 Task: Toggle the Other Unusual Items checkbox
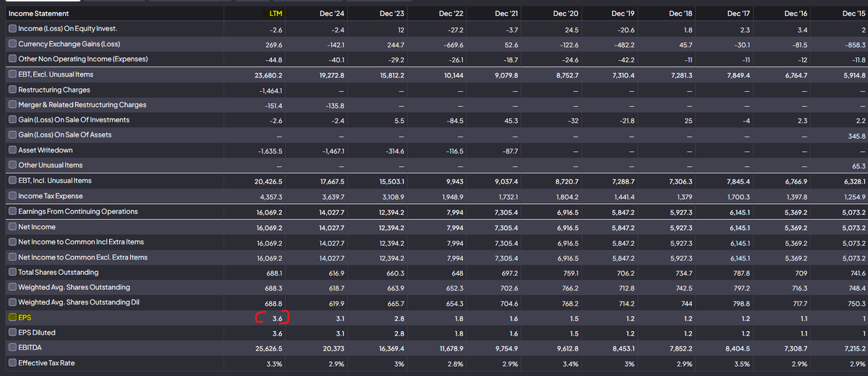point(12,165)
